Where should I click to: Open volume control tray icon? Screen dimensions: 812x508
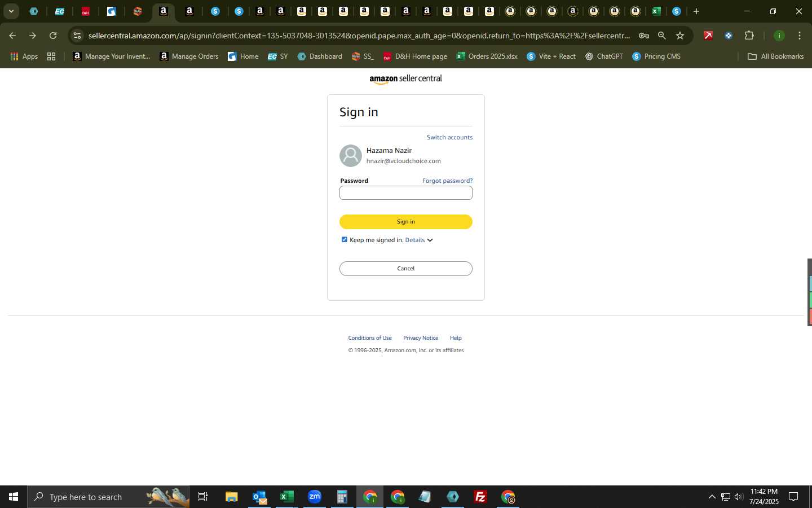pos(739,497)
